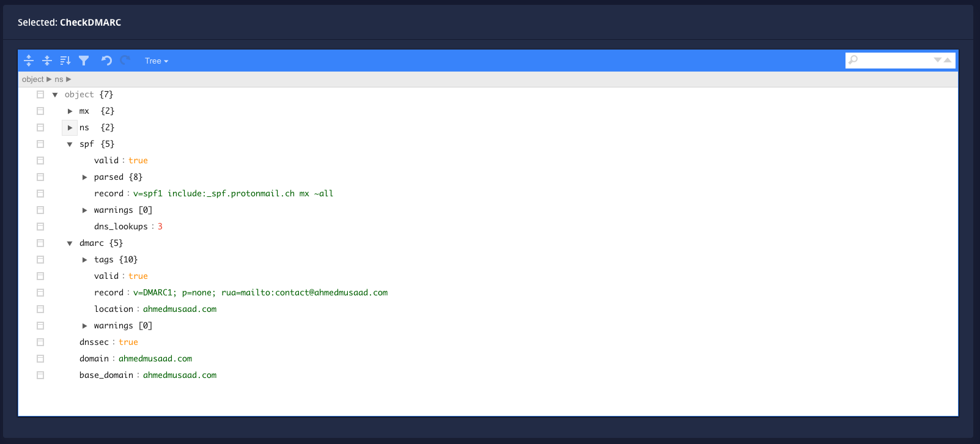Collapse the root object {7} node
The image size is (980, 444).
55,95
